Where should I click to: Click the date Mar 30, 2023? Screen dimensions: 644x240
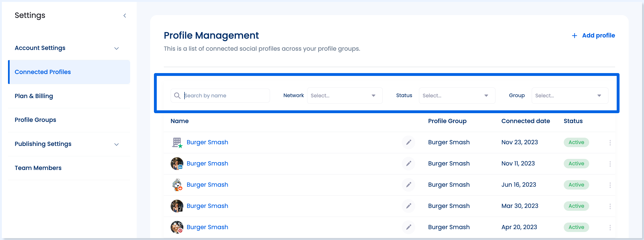[x=520, y=206]
